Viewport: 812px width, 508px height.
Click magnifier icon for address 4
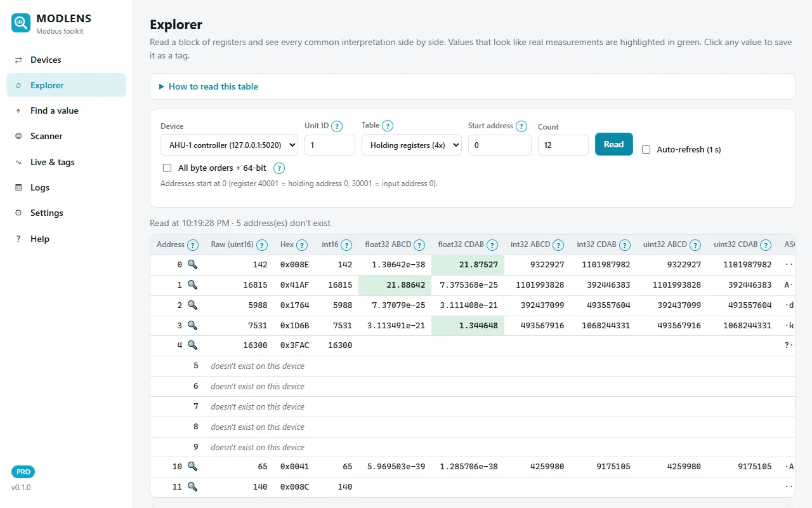192,345
